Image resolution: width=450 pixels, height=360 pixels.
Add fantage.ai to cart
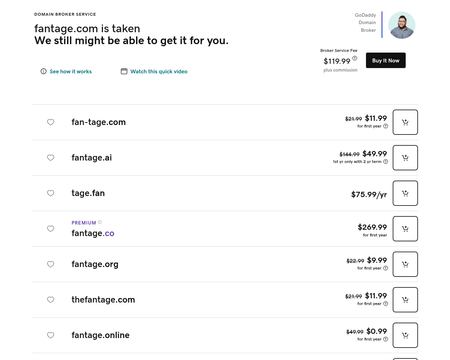click(405, 158)
